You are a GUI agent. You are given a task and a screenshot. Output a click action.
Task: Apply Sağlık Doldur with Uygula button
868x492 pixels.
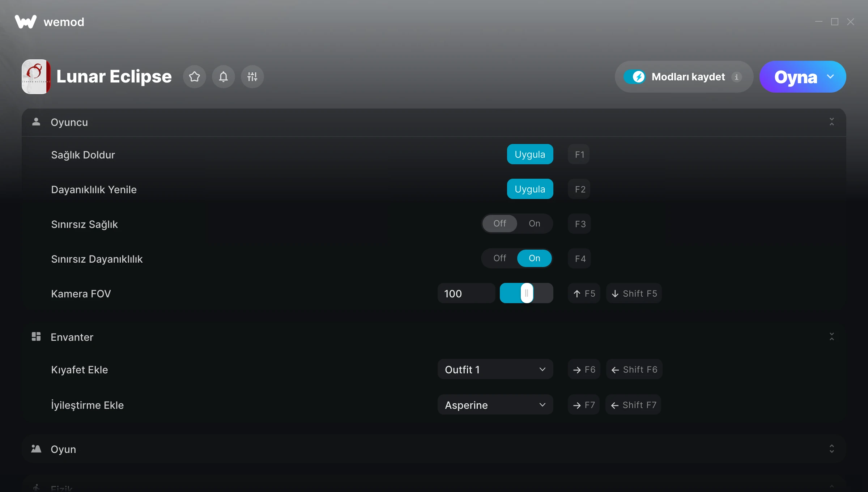pyautogui.click(x=530, y=154)
